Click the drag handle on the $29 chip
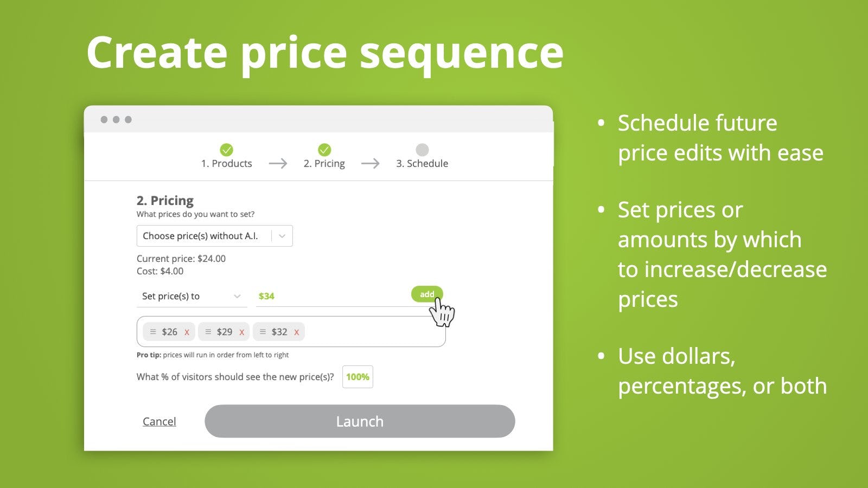Viewport: 868px width, 488px height. pos(208,331)
